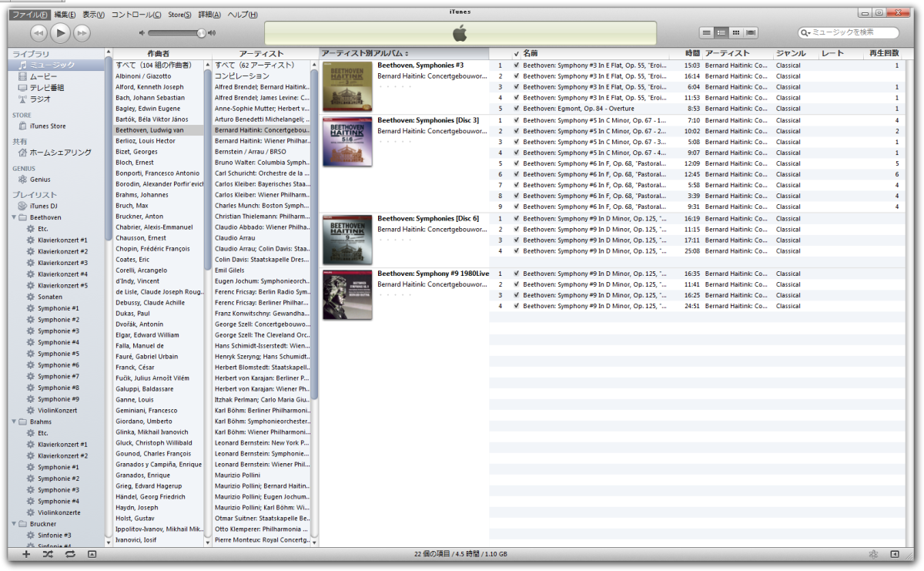Collapse the Beethoven playlist folder
Viewport: 924px width, 571px height.
pyautogui.click(x=14, y=218)
